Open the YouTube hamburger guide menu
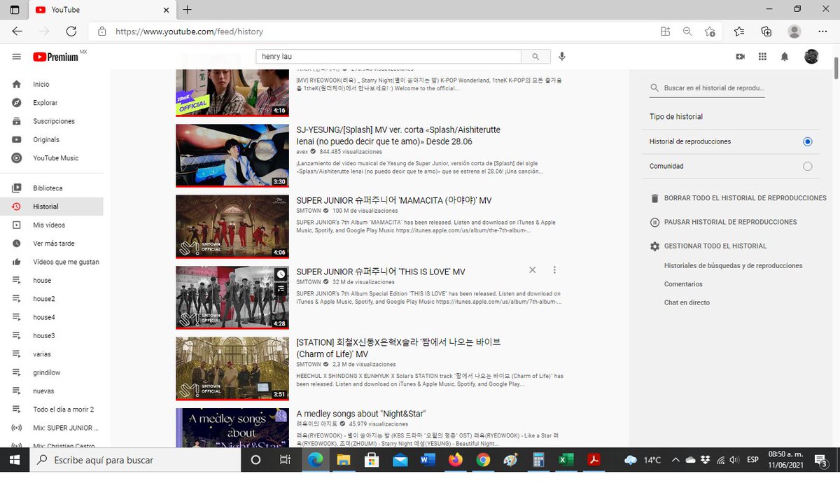This screenshot has height=504, width=840. coord(16,57)
